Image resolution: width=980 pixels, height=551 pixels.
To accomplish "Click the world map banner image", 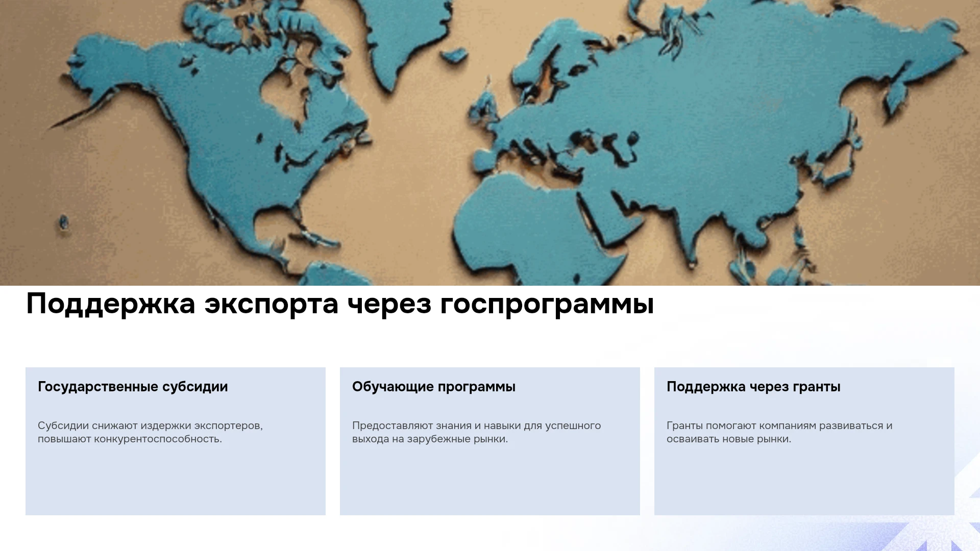I will [x=490, y=143].
